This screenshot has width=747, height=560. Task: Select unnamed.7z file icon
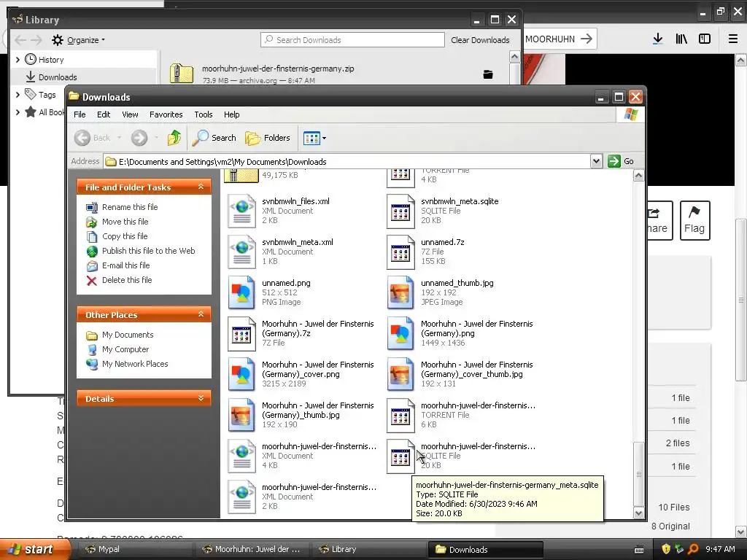400,252
